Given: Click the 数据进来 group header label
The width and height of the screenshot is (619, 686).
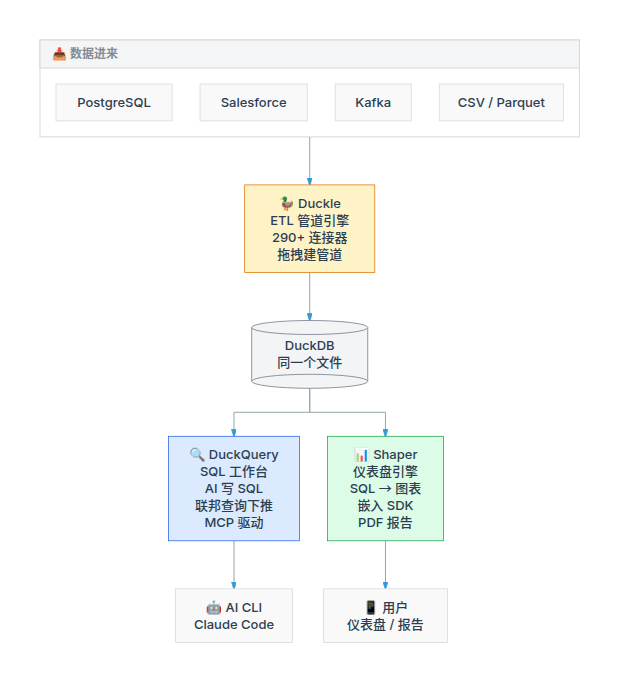Looking at the screenshot, I should (94, 53).
